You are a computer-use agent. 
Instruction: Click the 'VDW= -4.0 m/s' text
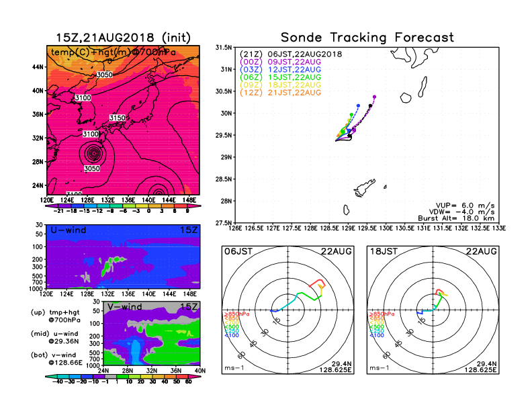462,212
